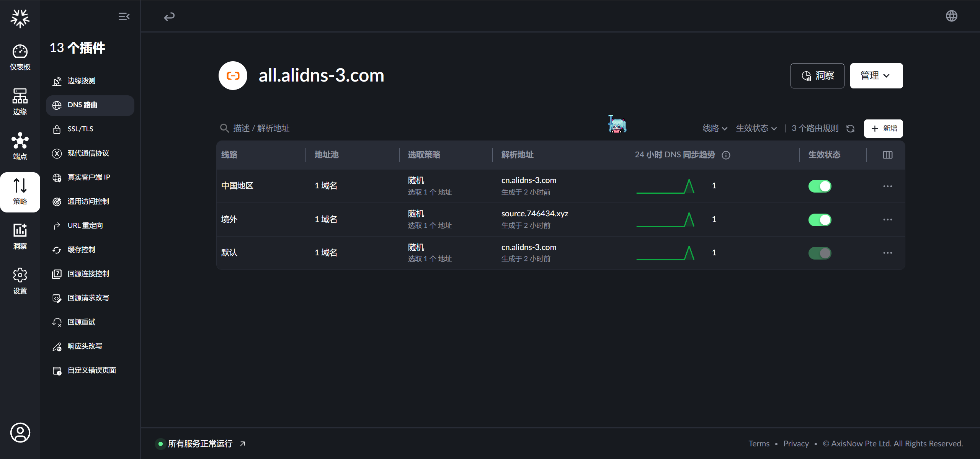Screen dimensions: 980x459
Task: Open column settings icon in table header
Action: coord(887,155)
